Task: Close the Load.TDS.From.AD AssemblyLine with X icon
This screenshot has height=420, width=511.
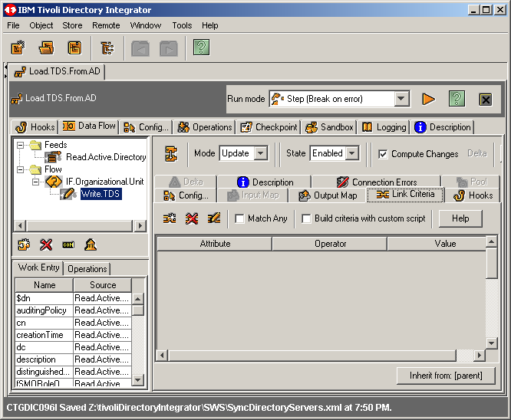Action: point(485,99)
